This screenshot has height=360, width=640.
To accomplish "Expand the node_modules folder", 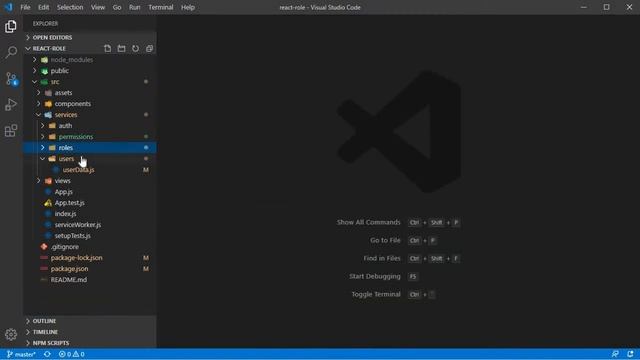I will pos(90,60).
